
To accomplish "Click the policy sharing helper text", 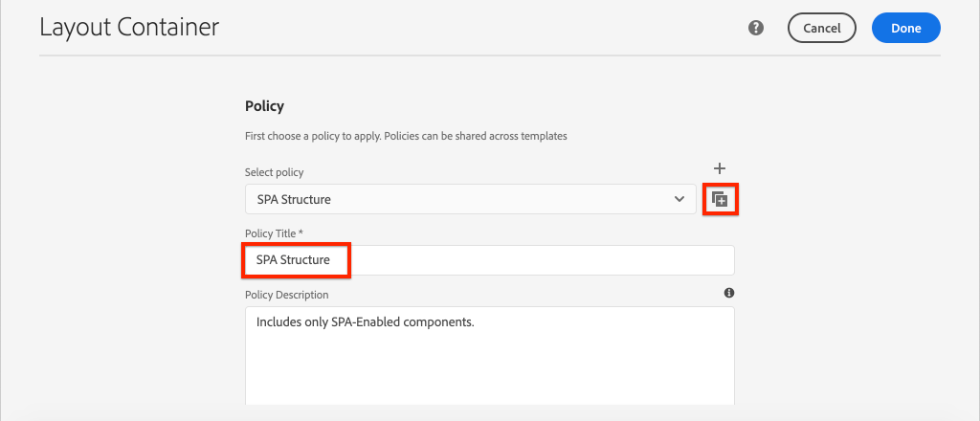I will coord(406,136).
